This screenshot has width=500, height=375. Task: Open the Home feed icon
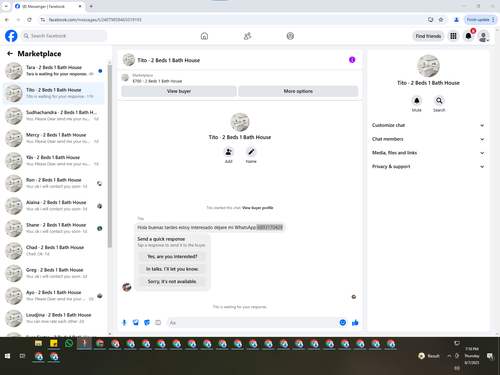(204, 36)
